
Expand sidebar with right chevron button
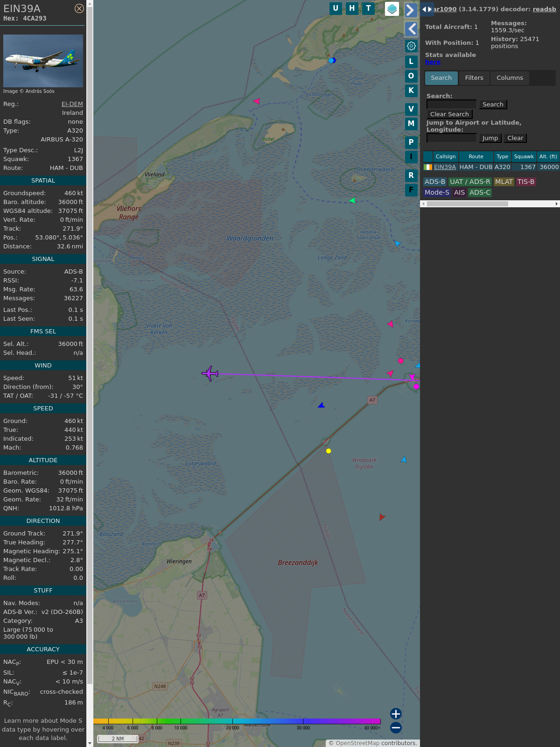click(x=410, y=10)
